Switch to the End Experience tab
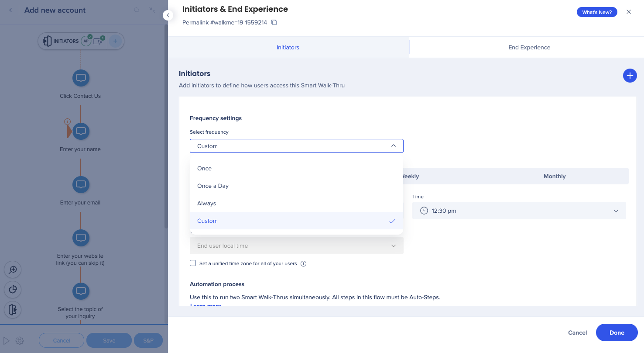Image resolution: width=644 pixels, height=353 pixels. pyautogui.click(x=529, y=47)
